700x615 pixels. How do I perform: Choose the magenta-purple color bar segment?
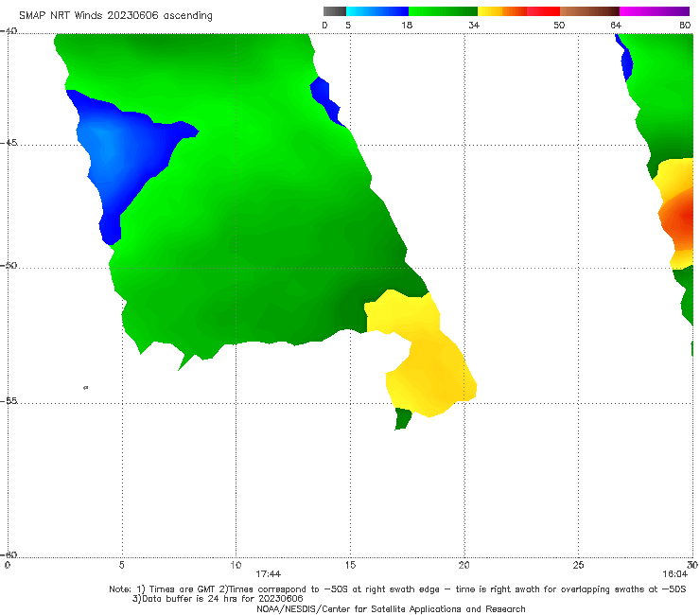pos(655,11)
